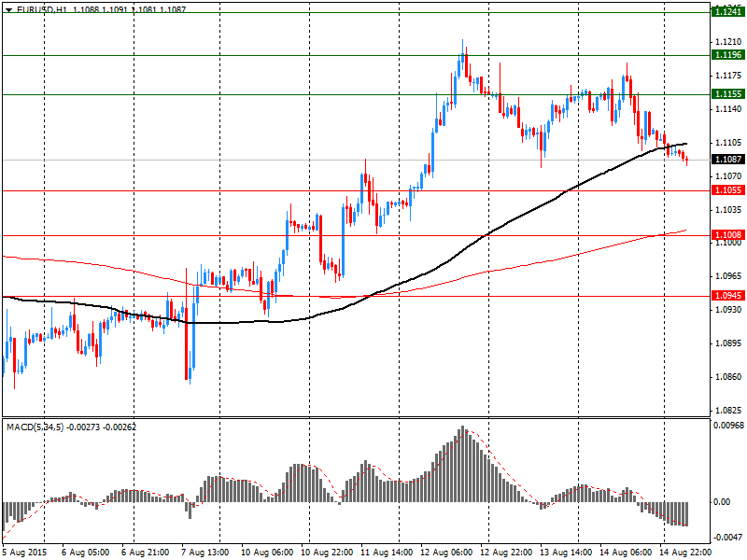Select the 1.1055 red level price label

coord(727,190)
